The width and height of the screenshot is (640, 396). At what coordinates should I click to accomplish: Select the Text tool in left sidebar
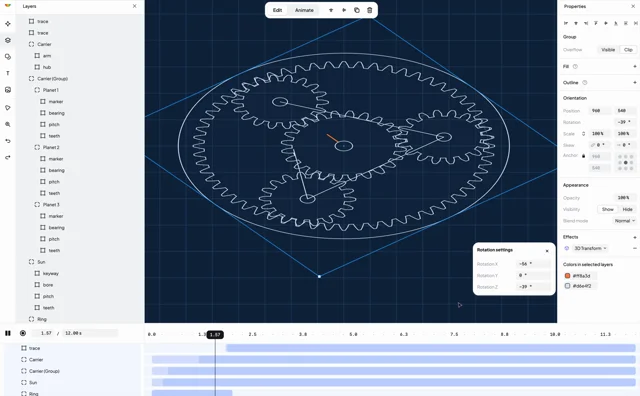pos(8,73)
